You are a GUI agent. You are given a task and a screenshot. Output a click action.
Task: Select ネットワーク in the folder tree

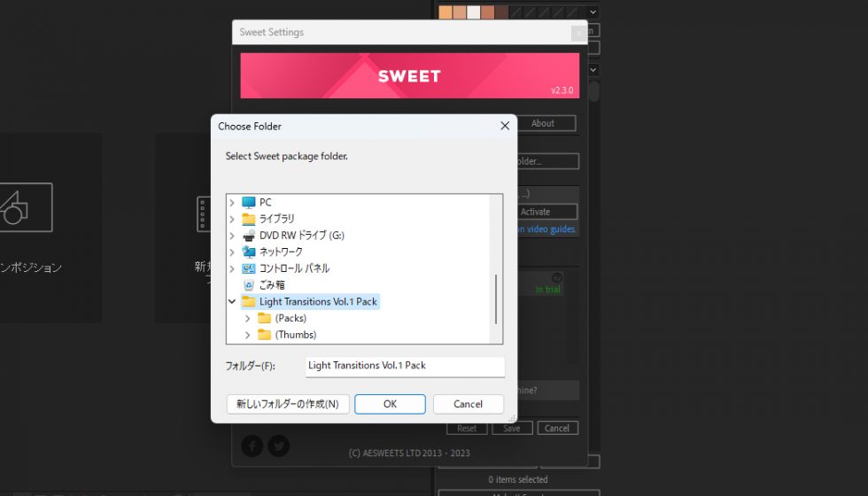click(281, 252)
